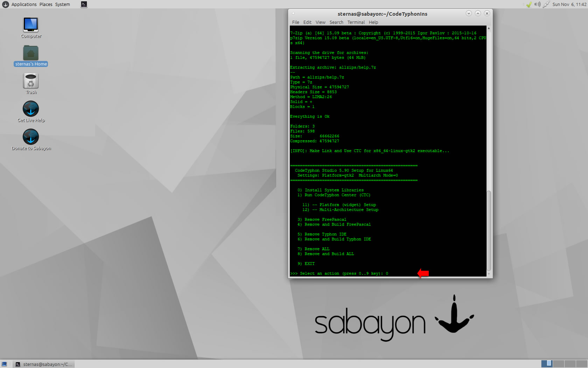Maximize the terminal window
This screenshot has height=368, width=588.
click(x=478, y=13)
